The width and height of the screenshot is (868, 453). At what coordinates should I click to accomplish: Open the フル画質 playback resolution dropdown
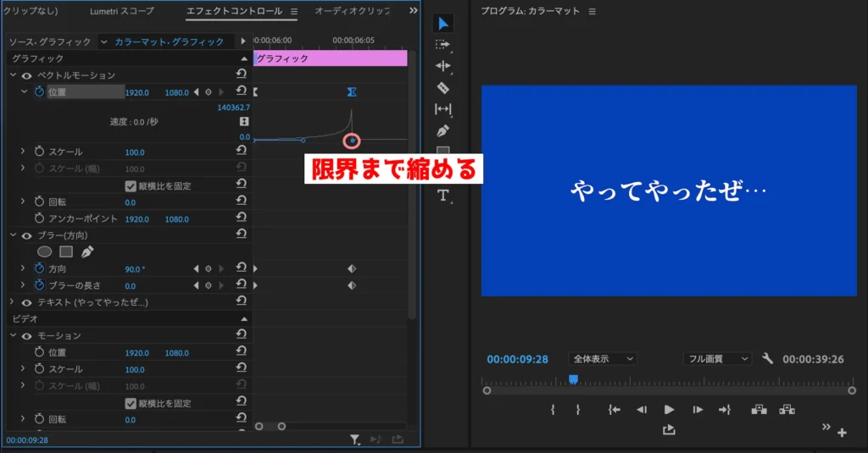717,358
